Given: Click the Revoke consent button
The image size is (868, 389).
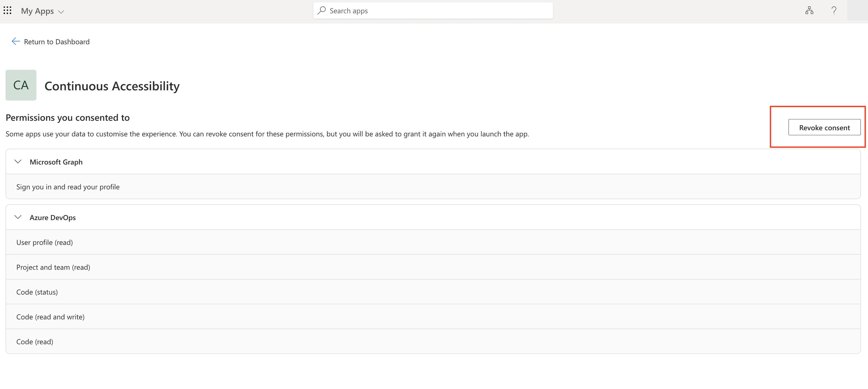Looking at the screenshot, I should pyautogui.click(x=824, y=128).
